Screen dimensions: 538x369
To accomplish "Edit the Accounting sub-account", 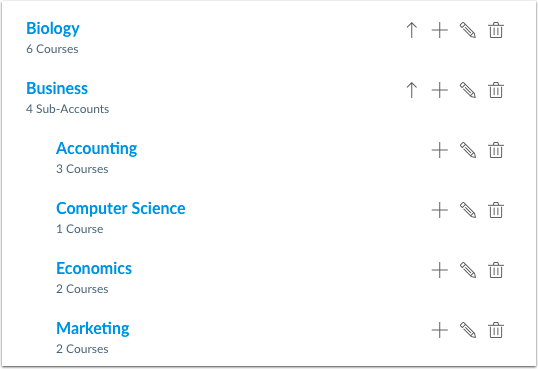I will click(468, 150).
